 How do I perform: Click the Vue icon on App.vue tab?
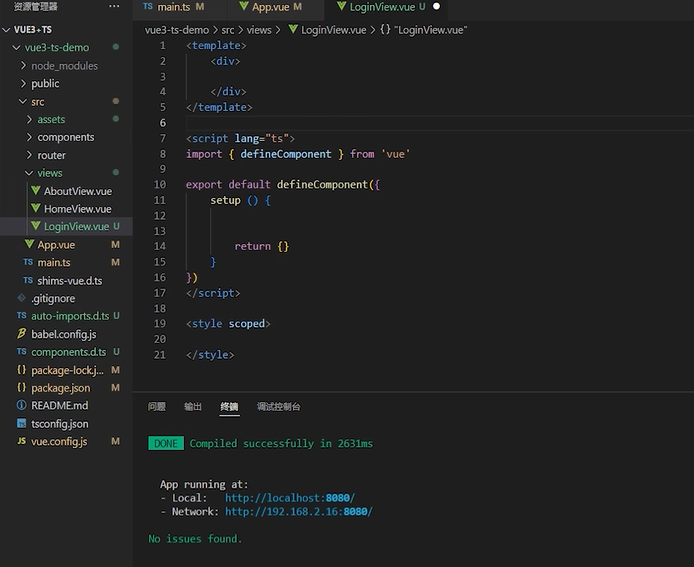[x=243, y=6]
